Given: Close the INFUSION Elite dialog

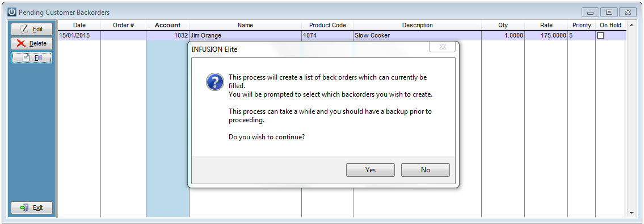Looking at the screenshot, I should (x=442, y=47).
